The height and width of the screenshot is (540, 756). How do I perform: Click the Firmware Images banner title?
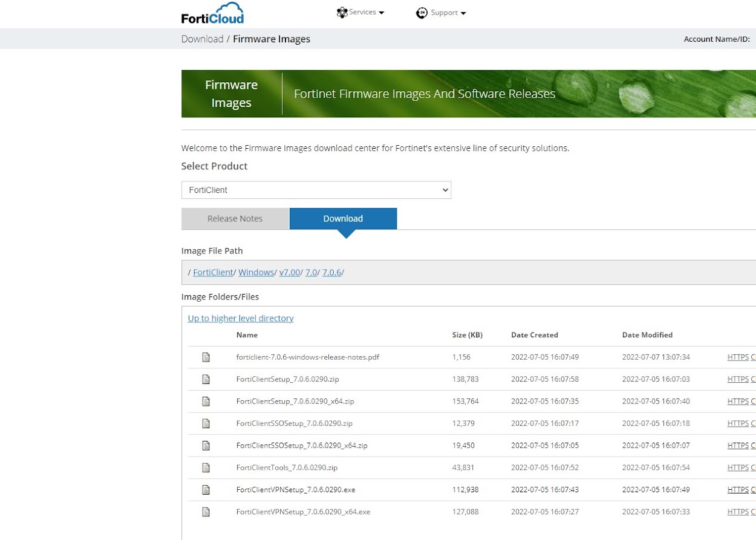point(231,94)
